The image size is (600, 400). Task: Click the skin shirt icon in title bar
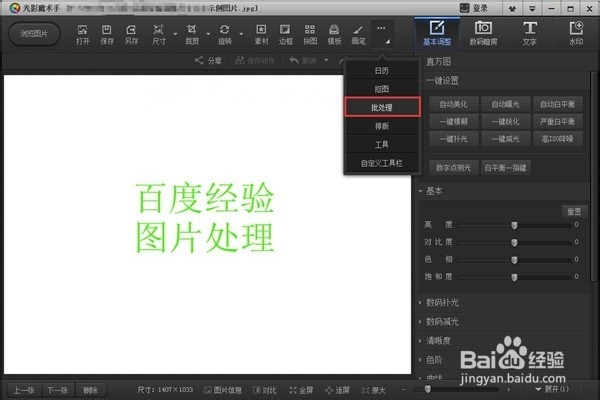(512, 8)
